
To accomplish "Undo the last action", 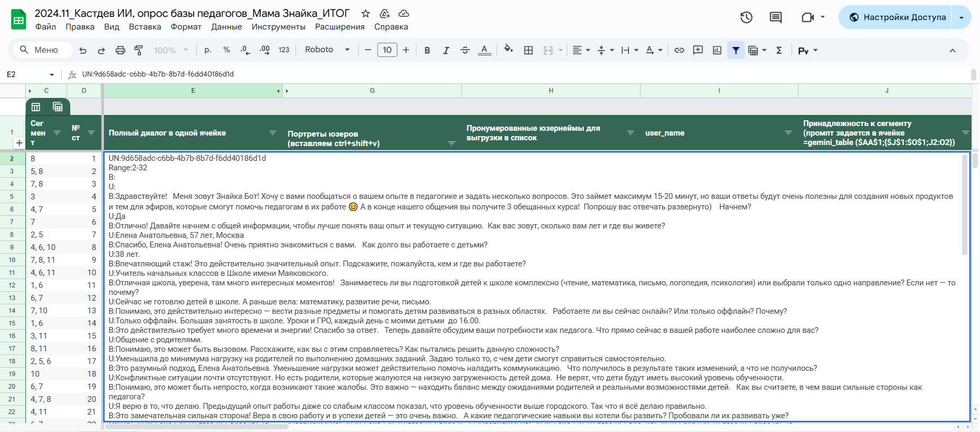I will click(83, 50).
